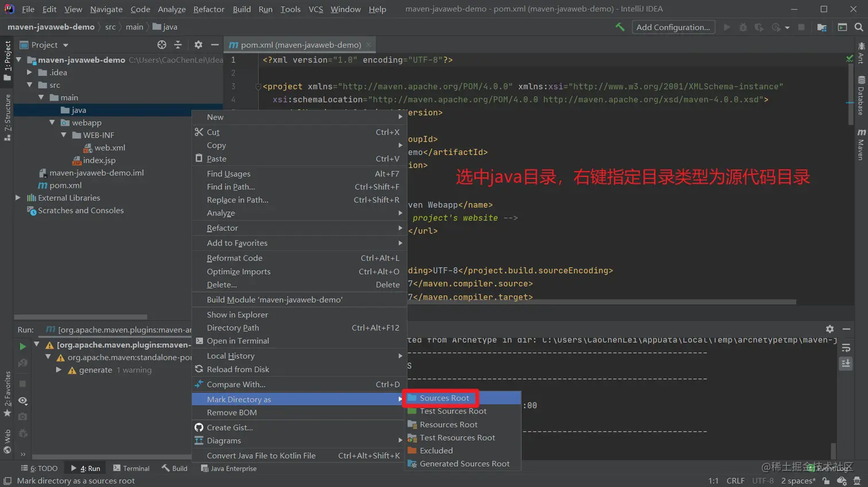Click Project tree horizontal scrollbar
Viewport: 868px width, 487px height.
[x=80, y=316]
